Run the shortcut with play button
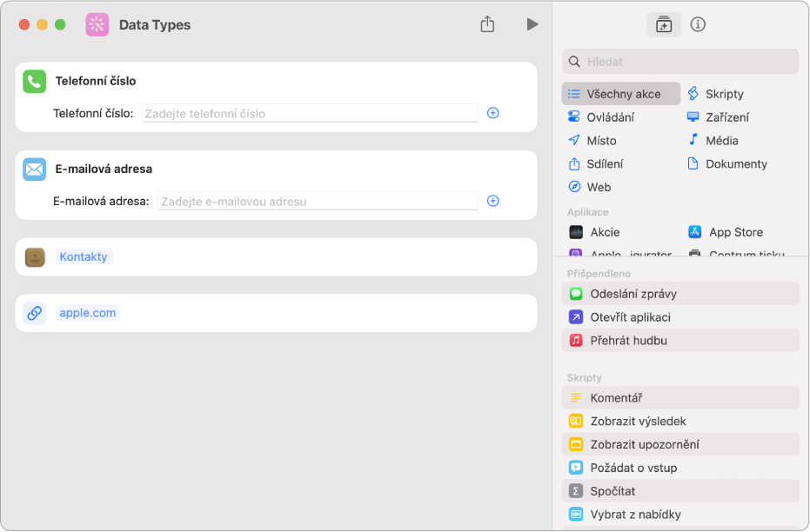810x532 pixels. tap(532, 24)
